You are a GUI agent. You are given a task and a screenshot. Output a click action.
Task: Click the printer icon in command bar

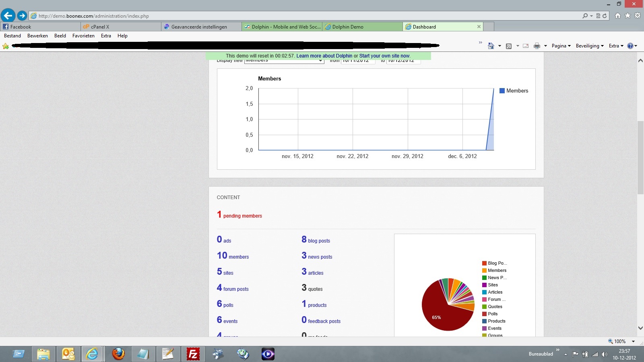pyautogui.click(x=537, y=46)
